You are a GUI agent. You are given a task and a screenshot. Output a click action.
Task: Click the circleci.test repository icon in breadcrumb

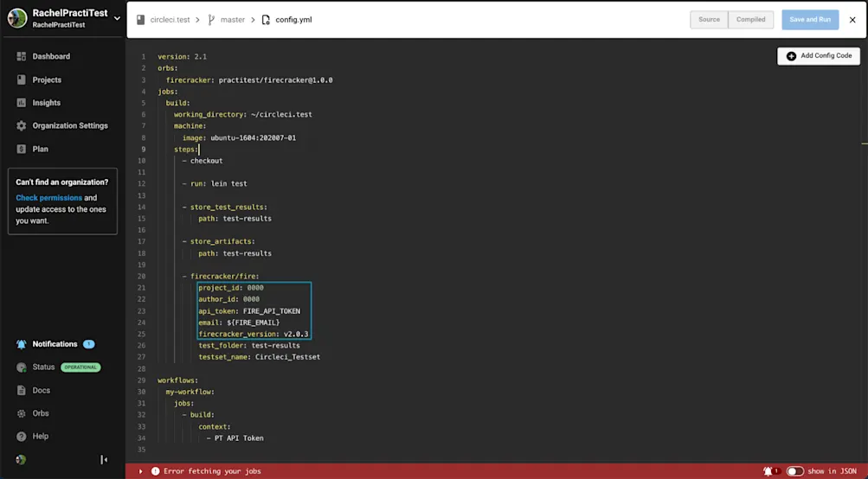140,19
